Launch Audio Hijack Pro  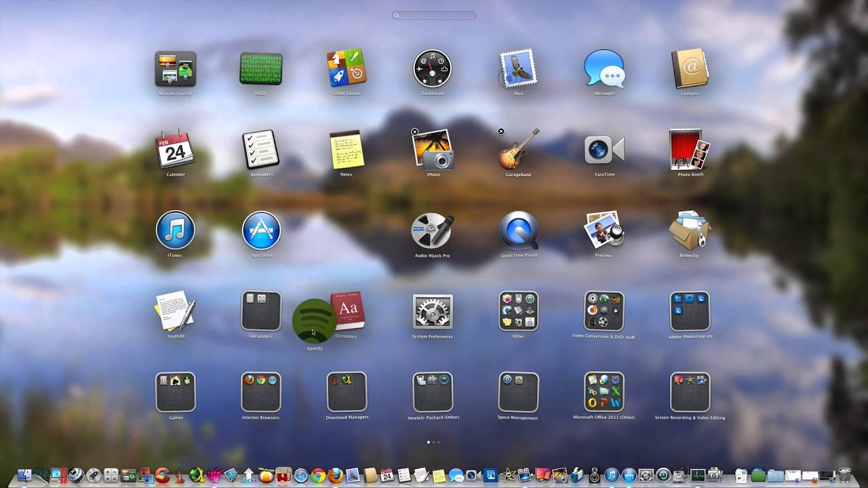click(432, 230)
